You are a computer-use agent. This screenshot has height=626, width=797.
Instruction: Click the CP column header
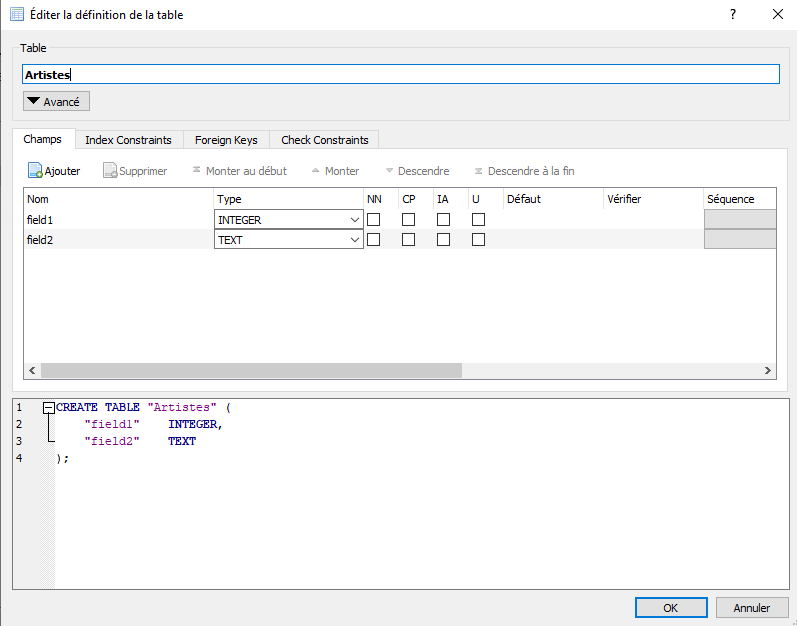pyautogui.click(x=416, y=199)
